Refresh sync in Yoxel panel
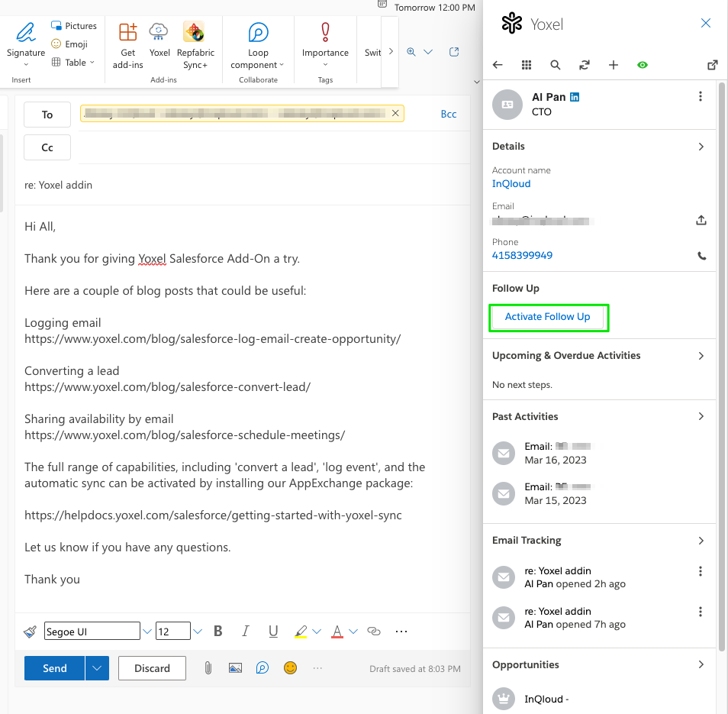This screenshot has width=728, height=714. pos(584,65)
